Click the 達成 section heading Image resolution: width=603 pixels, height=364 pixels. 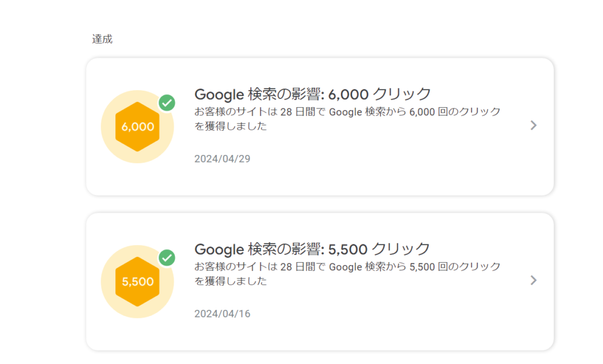click(x=102, y=39)
